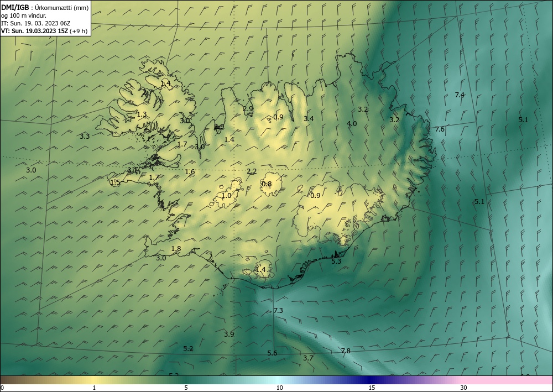Click the 'IT: Sun. 19. 03. 2023 06Z' line
The height and width of the screenshot is (392, 553).
point(35,23)
